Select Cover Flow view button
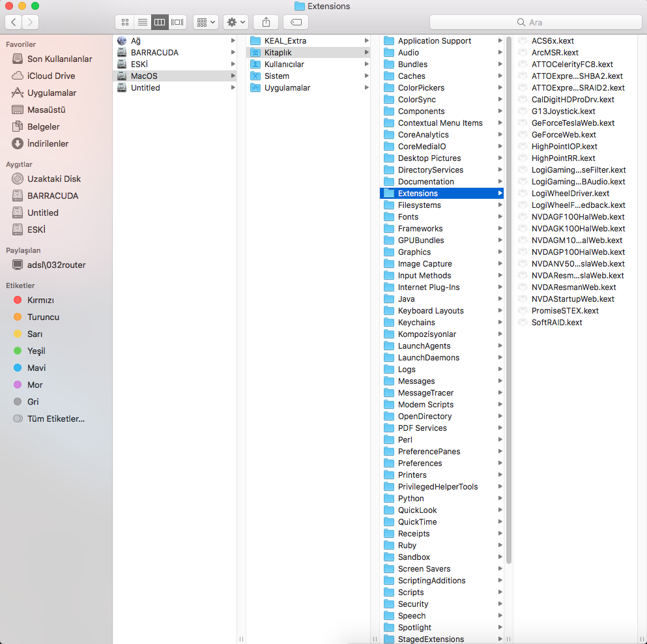 click(x=177, y=22)
